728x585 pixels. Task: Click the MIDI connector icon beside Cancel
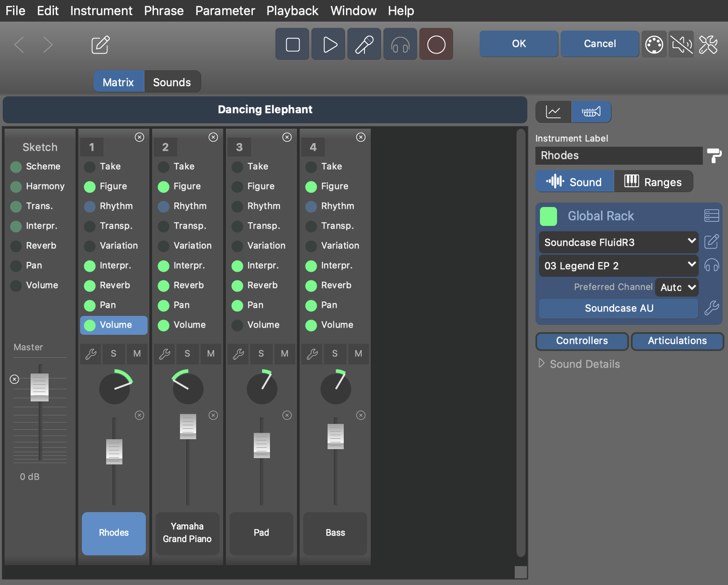coord(654,44)
